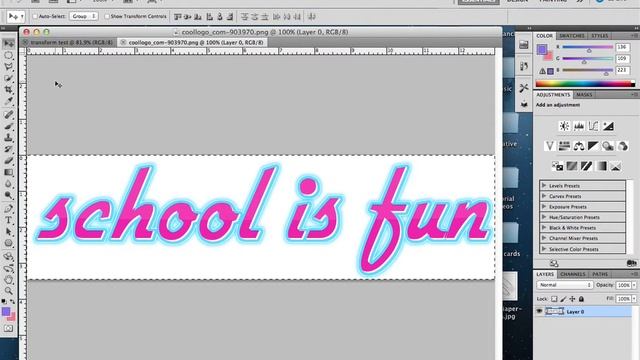Expand Curves Presets
Viewport: 640px width, 360px height.
[x=544, y=196]
